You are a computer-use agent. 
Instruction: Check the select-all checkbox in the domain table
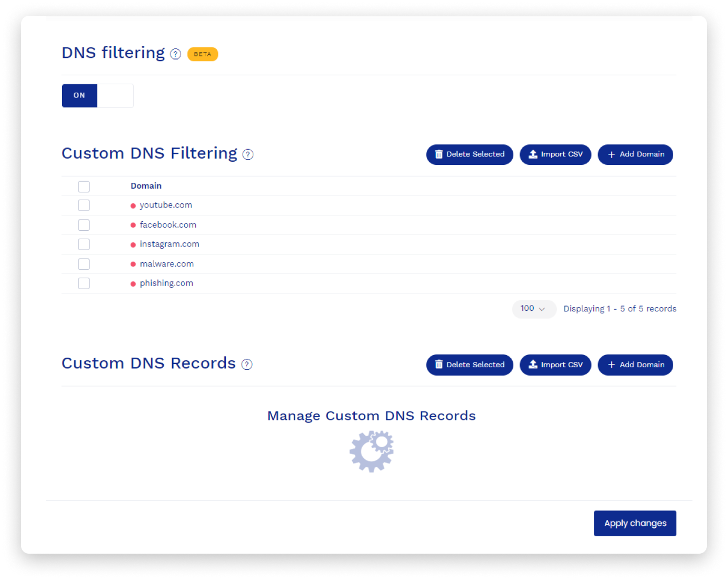[x=84, y=186]
